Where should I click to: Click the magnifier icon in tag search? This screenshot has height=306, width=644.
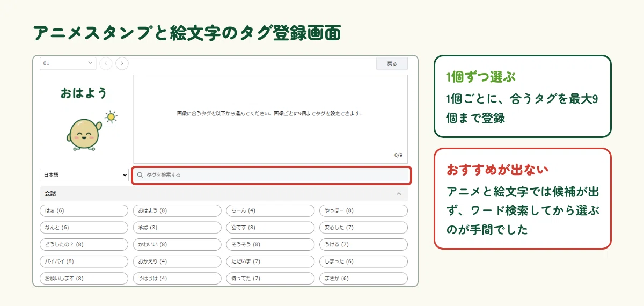[140, 175]
